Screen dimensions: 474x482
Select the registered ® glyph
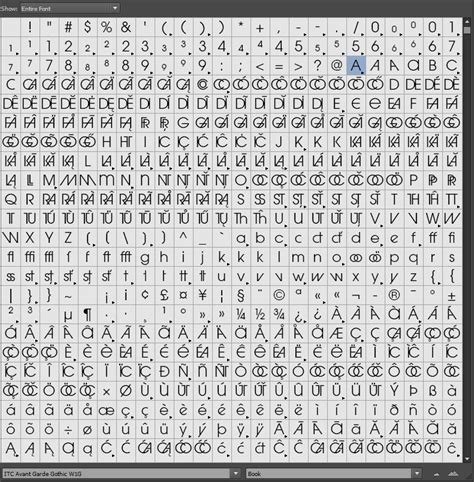pyautogui.click(x=394, y=296)
